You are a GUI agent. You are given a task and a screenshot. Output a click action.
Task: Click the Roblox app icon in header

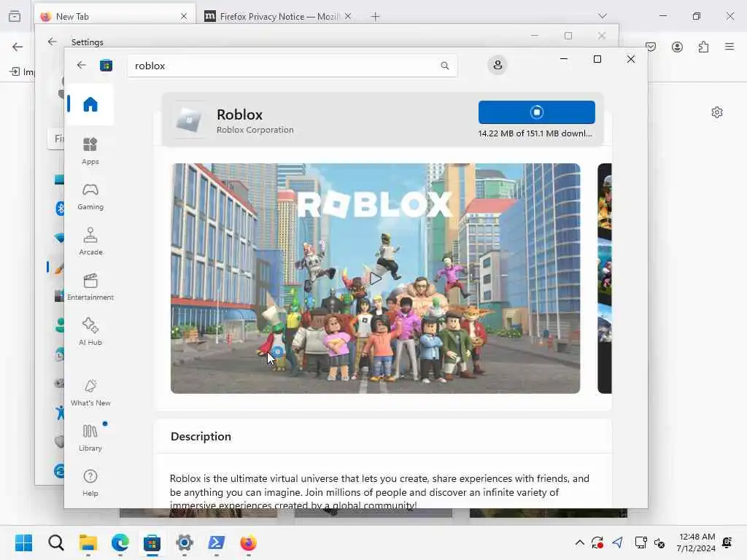tap(189, 119)
